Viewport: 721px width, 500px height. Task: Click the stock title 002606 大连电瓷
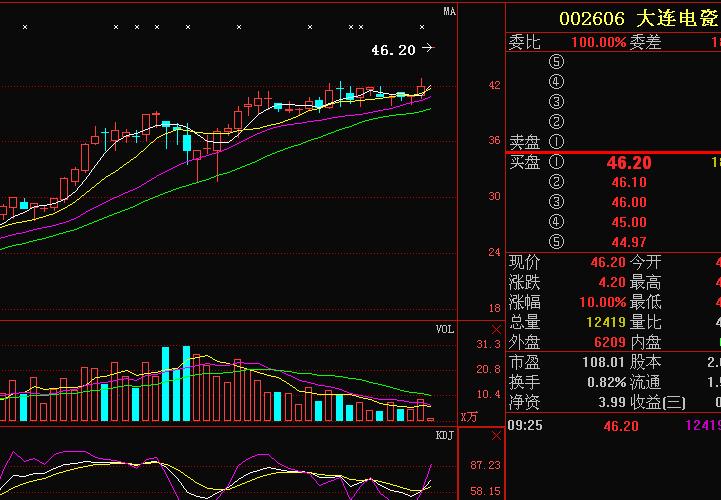(x=639, y=19)
